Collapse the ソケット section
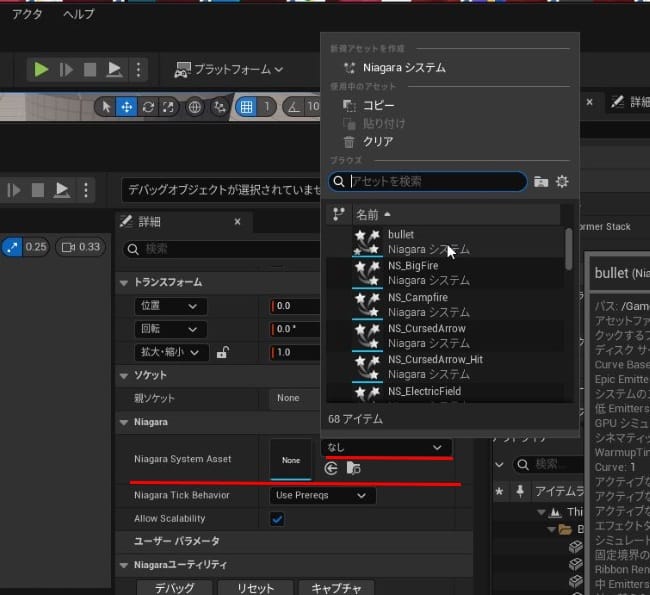Image resolution: width=650 pixels, height=595 pixels. tap(124, 376)
